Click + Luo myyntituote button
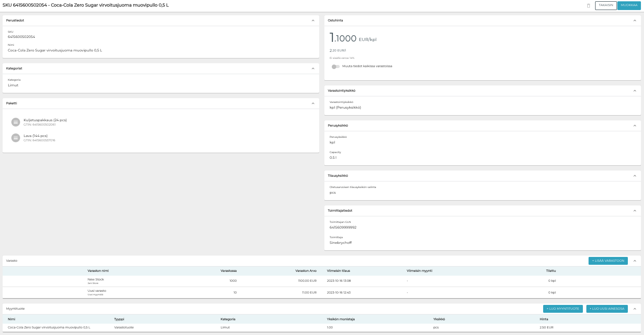The height and width of the screenshot is (335, 644). coord(562,309)
